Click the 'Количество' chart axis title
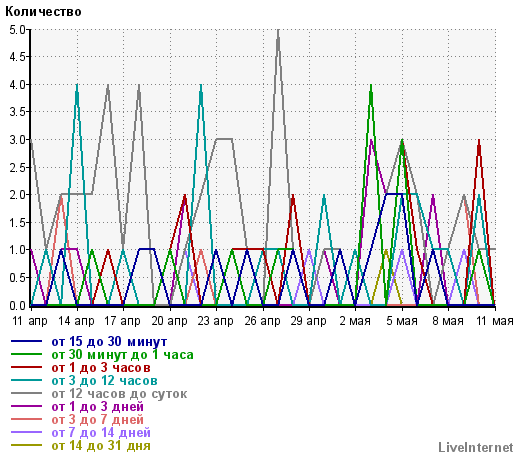The width and height of the screenshot is (520, 457). tap(43, 12)
